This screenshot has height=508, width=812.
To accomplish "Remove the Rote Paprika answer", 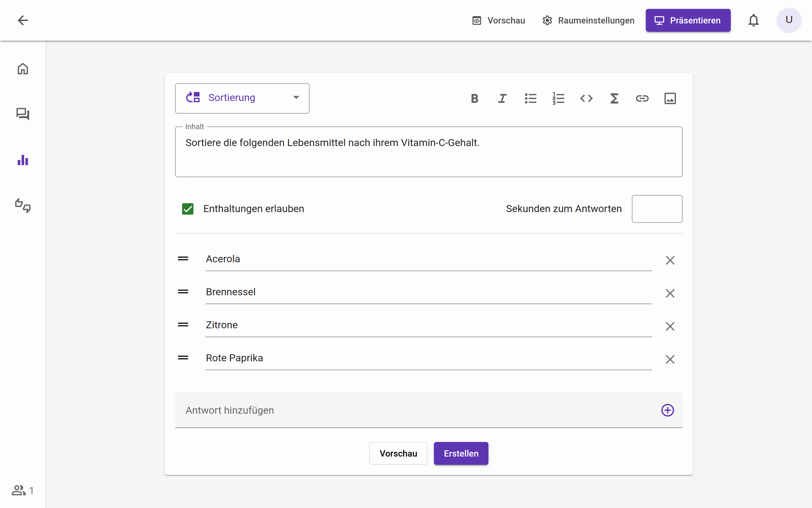I will [670, 359].
